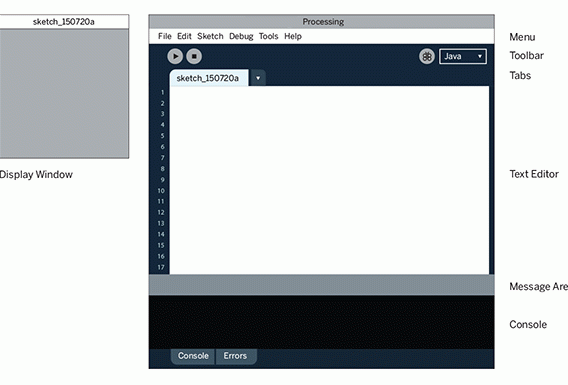Open the Help menu
568x385 pixels.
[x=293, y=36]
